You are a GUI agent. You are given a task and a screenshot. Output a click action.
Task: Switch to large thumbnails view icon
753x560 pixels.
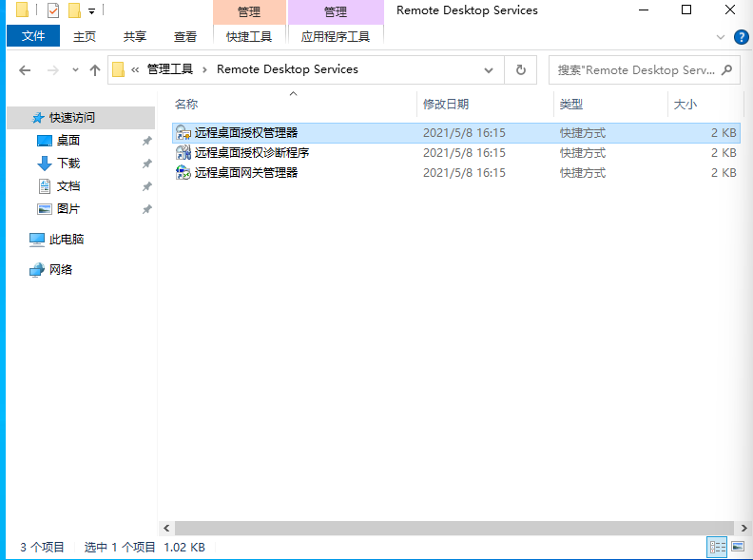click(737, 547)
